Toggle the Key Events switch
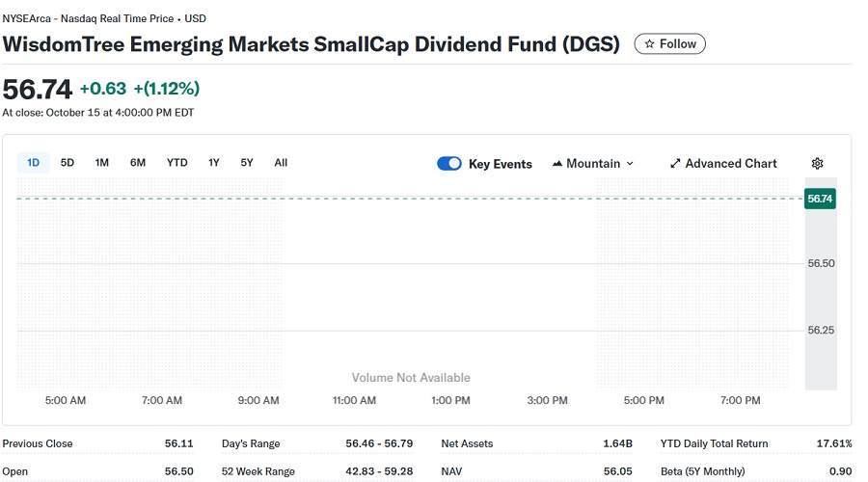The image size is (868, 482). pos(448,163)
